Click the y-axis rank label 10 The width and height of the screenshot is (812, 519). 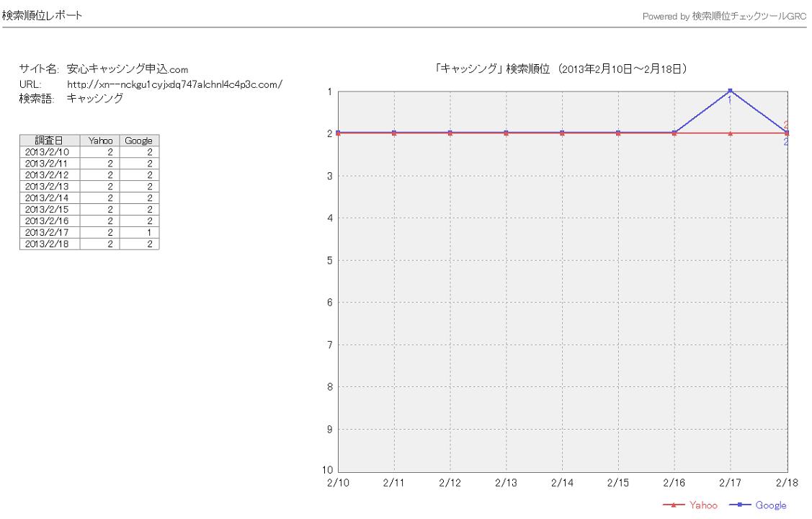click(x=327, y=470)
